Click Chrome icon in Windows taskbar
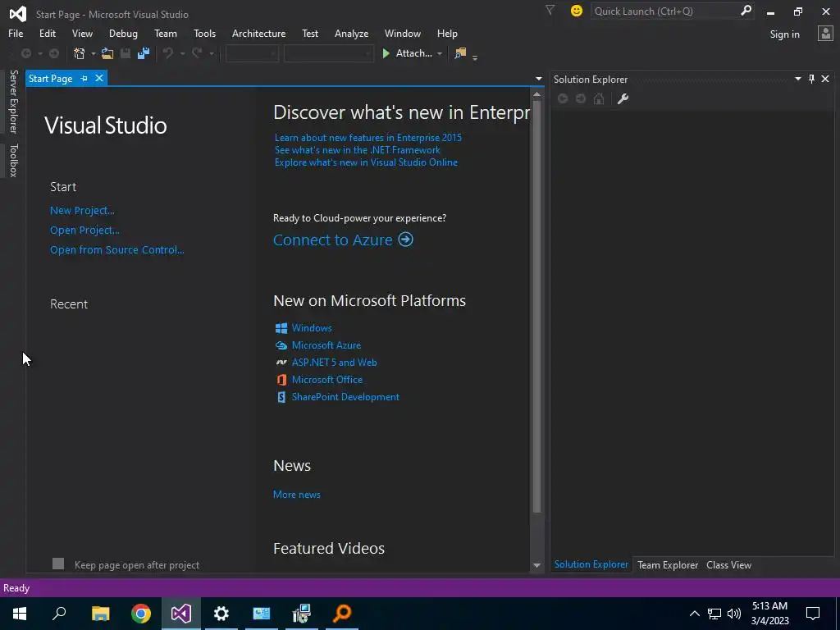Image resolution: width=840 pixels, height=630 pixels. click(x=141, y=614)
